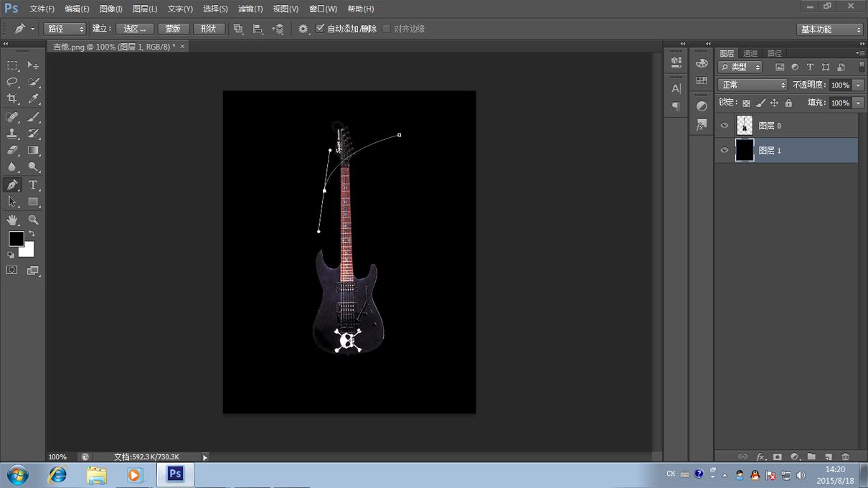Toggle the 自动添加/删除 checkbox

(320, 29)
